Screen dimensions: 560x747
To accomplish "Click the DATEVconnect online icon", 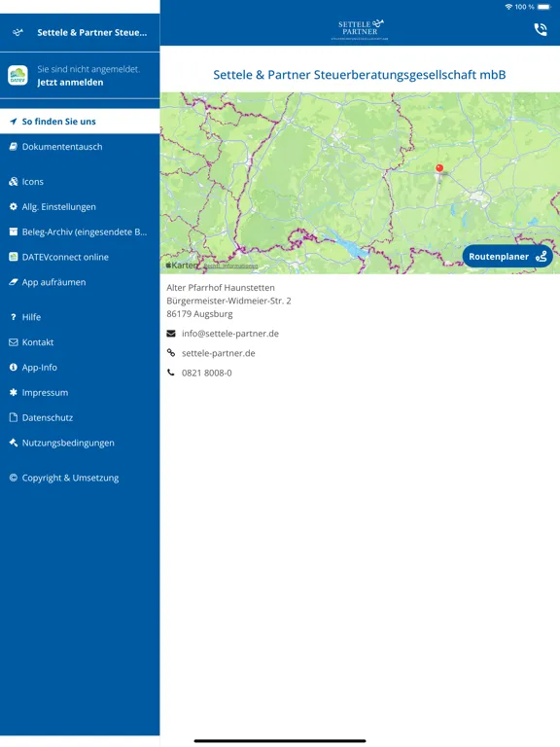I will coord(14,257).
